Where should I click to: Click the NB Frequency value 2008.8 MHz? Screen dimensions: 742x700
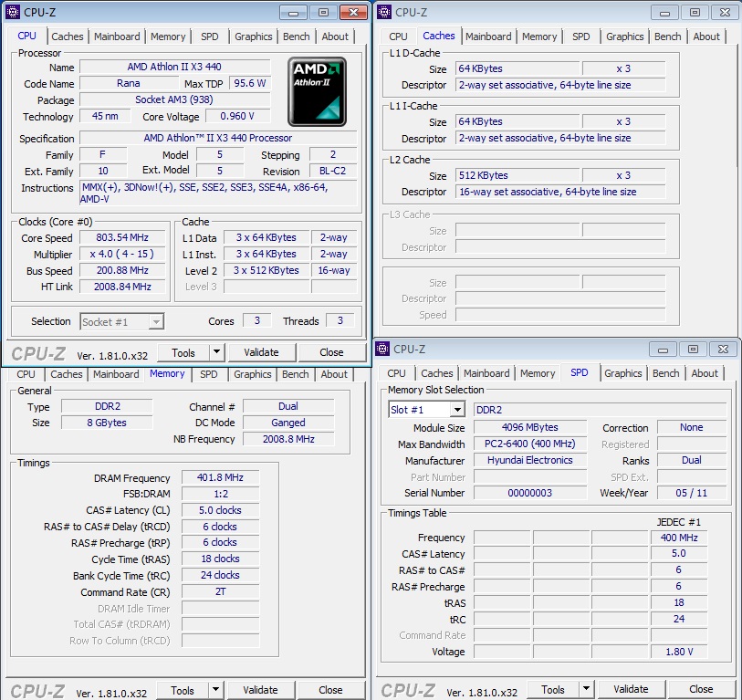[x=288, y=439]
